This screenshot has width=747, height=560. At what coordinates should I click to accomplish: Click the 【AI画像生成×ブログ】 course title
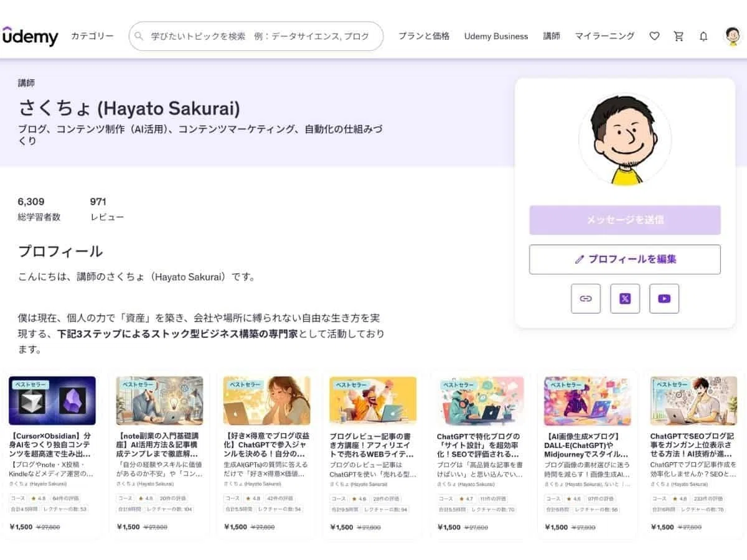click(x=587, y=446)
